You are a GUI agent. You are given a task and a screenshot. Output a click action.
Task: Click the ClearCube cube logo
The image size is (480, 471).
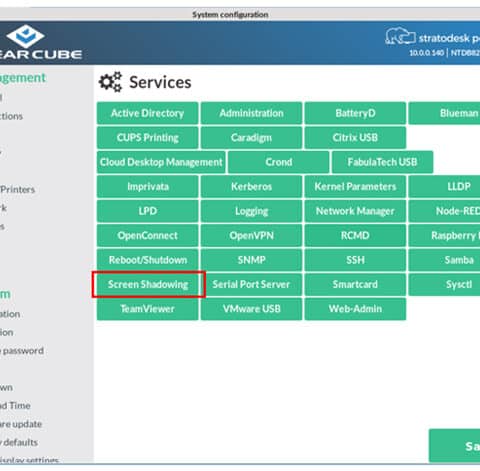(25, 36)
